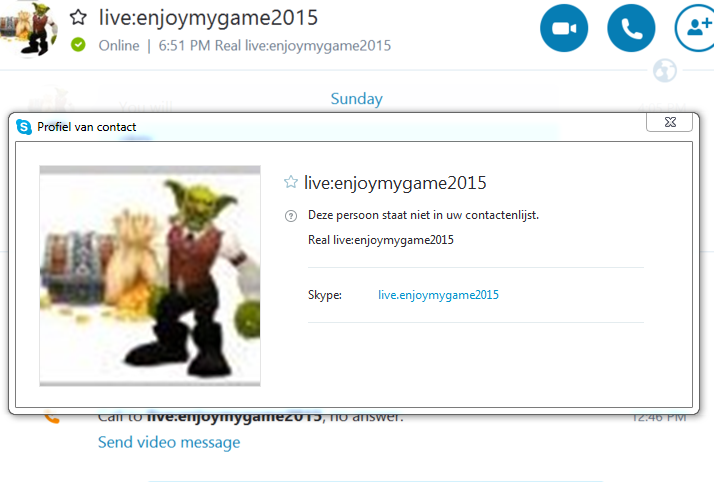Select the Sunday date heading in chat
The image size is (714, 482).
(x=357, y=99)
